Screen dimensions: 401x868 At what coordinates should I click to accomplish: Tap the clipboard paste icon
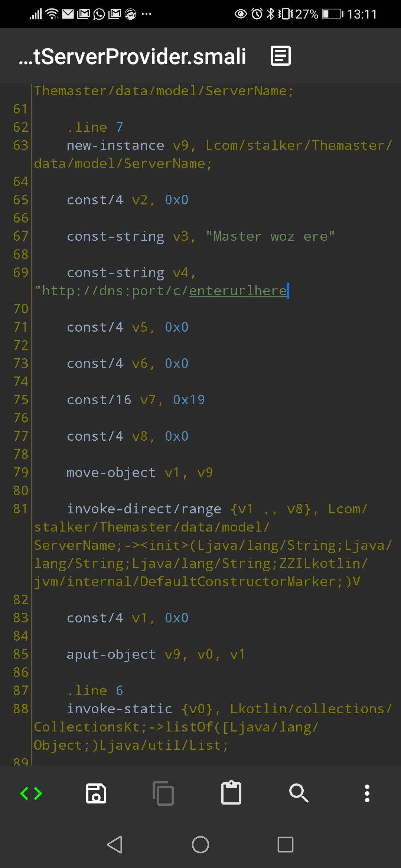tap(231, 793)
